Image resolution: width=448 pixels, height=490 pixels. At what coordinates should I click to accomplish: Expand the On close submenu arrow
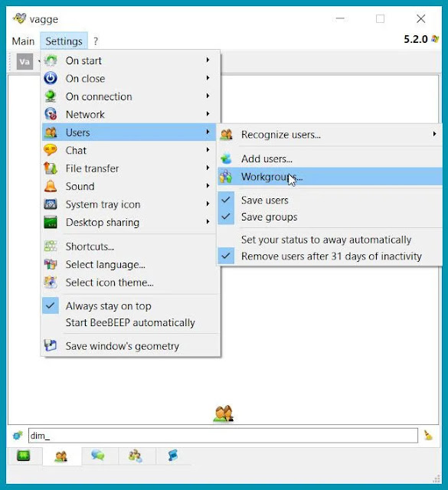click(208, 78)
